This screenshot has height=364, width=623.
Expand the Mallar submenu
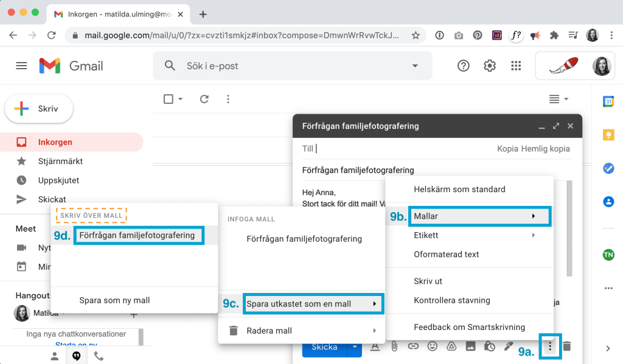click(x=469, y=216)
